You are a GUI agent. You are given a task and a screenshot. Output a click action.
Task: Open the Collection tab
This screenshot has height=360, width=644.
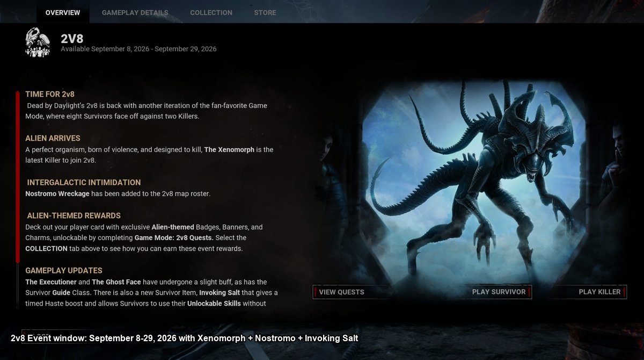pos(211,12)
